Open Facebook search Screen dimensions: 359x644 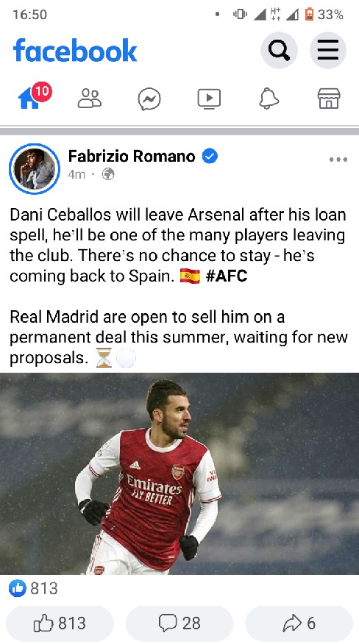(x=279, y=51)
